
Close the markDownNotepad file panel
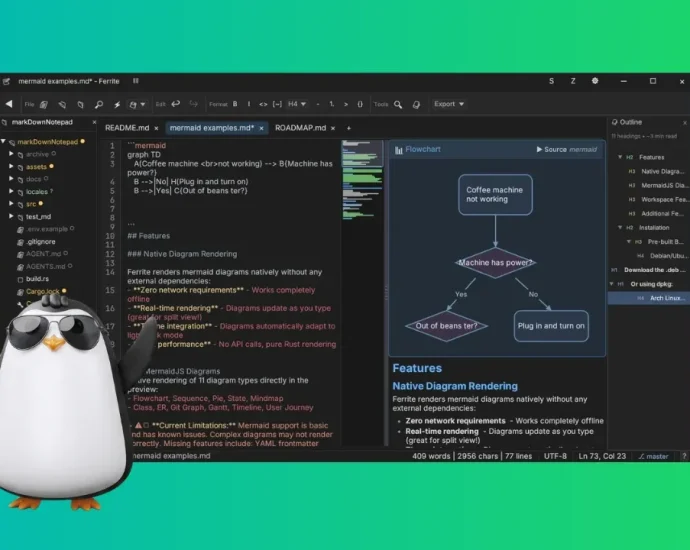click(x=94, y=122)
